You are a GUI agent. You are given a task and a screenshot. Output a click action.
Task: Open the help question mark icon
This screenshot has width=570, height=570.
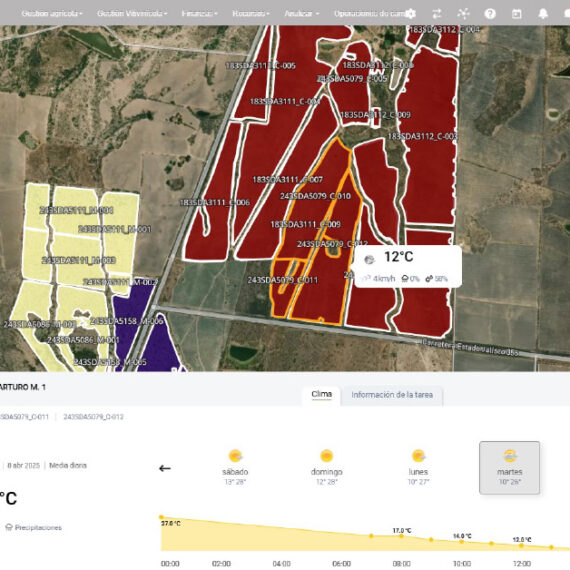point(490,14)
